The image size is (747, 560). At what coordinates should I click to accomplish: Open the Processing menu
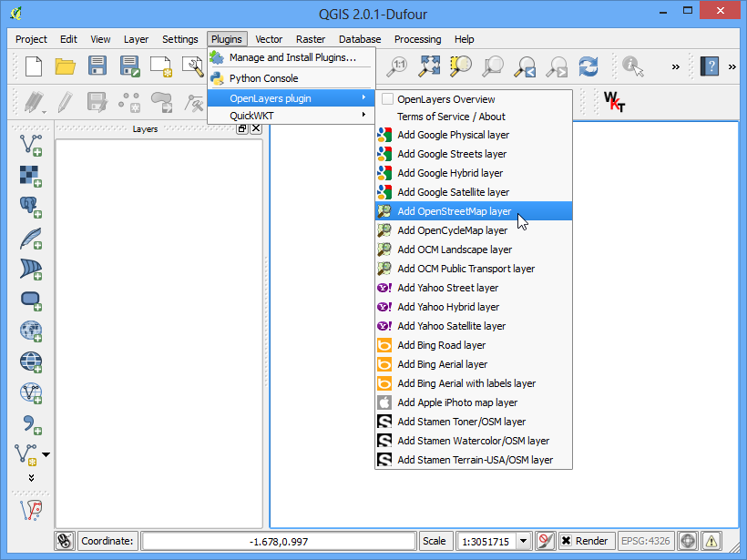tap(418, 39)
